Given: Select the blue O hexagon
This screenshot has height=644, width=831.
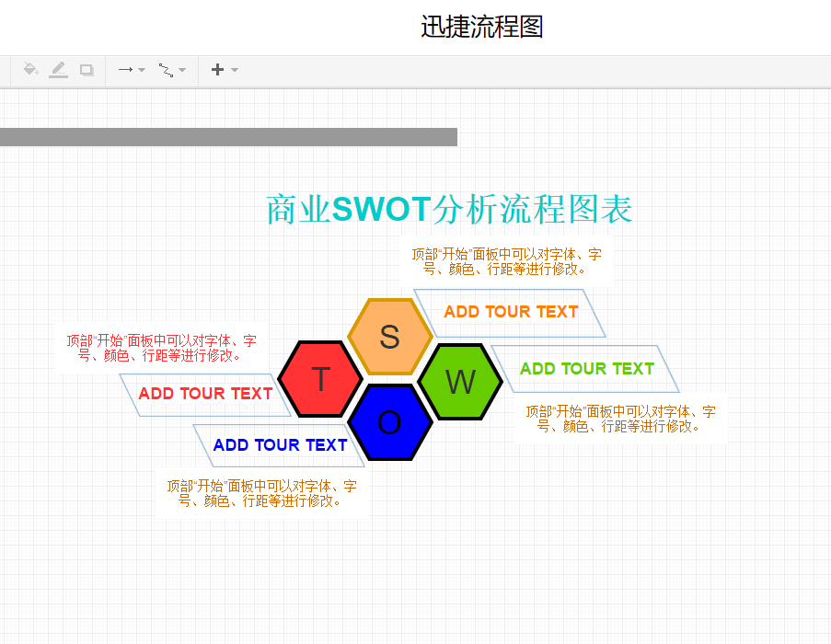Looking at the screenshot, I should point(390,422).
